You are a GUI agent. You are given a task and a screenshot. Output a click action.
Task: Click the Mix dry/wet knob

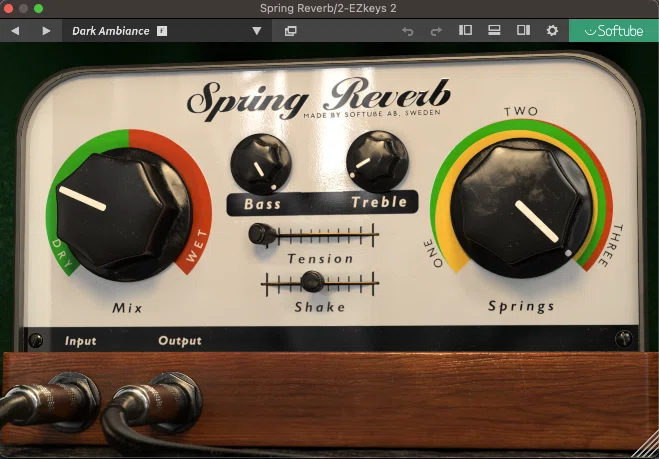coord(123,213)
